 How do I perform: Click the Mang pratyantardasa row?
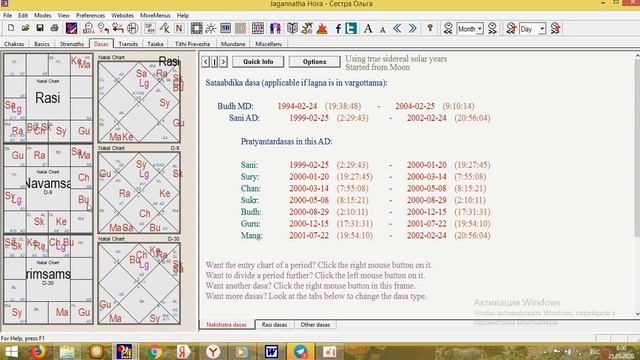pos(365,236)
